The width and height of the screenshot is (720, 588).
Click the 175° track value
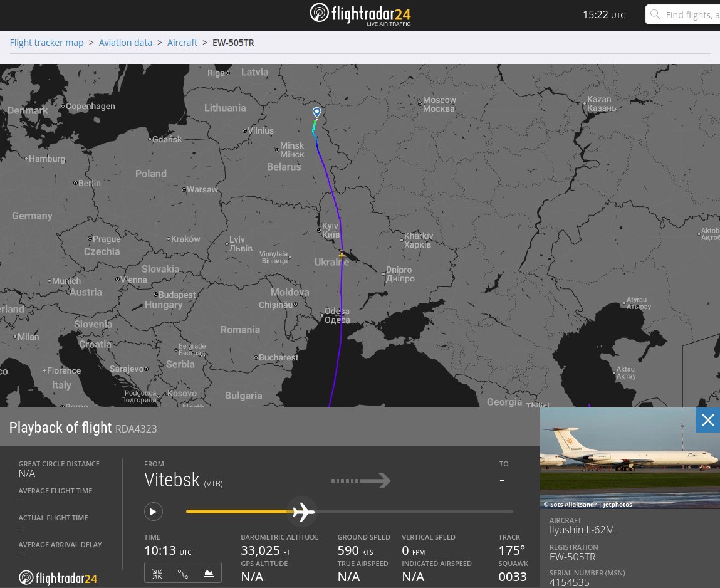point(512,550)
